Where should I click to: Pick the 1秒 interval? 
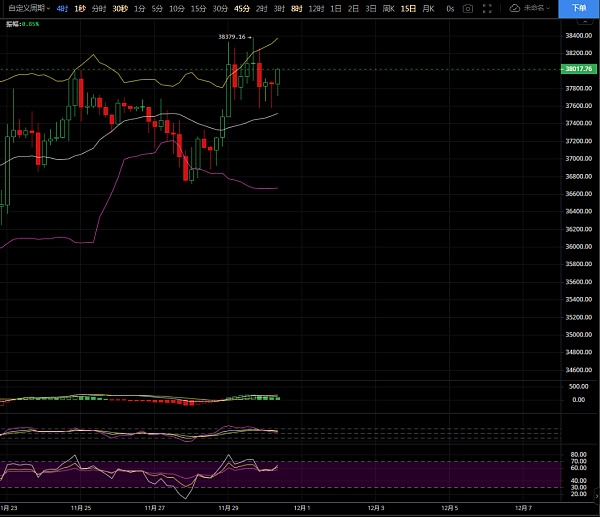[x=81, y=8]
